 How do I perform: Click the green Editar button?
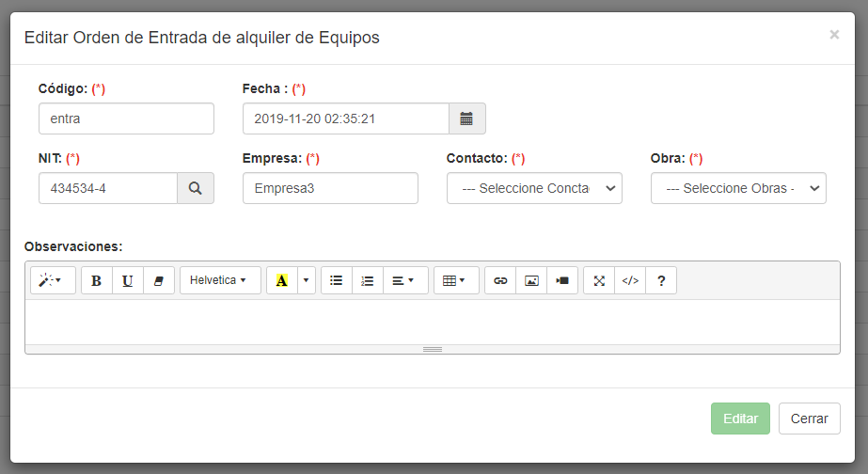[740, 419]
